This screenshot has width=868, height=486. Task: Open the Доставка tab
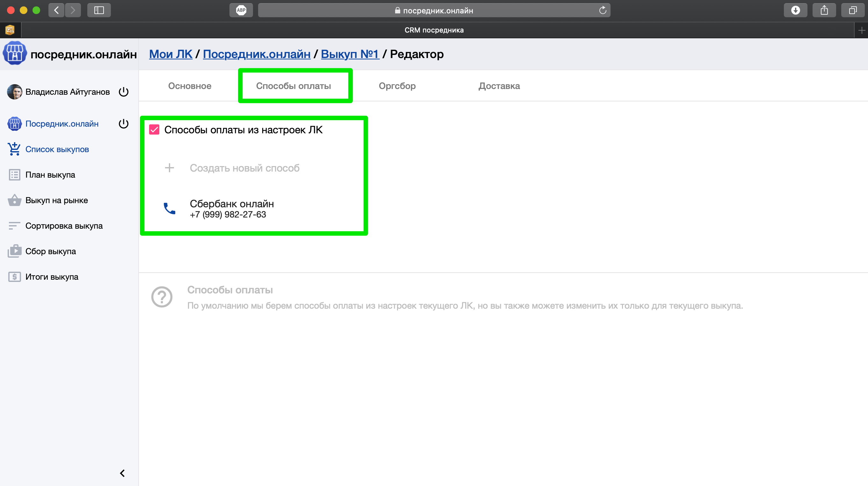[x=499, y=86]
